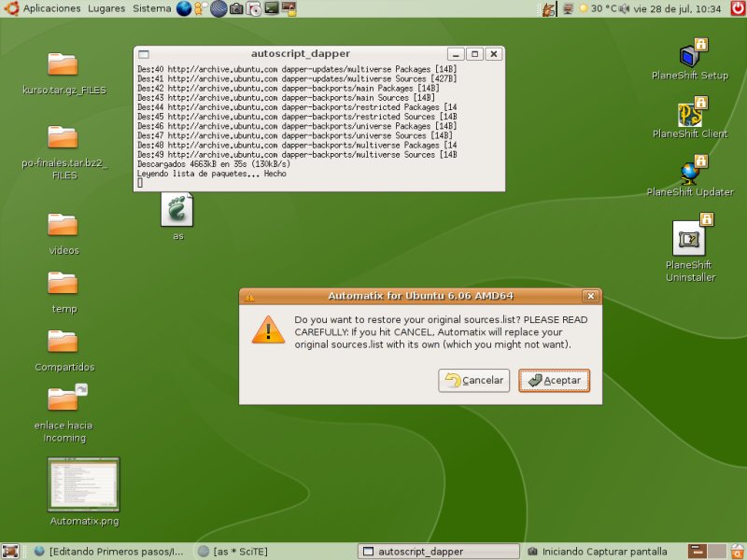The image size is (747, 560).
Task: Open the Lugares menu
Action: pyautogui.click(x=106, y=8)
